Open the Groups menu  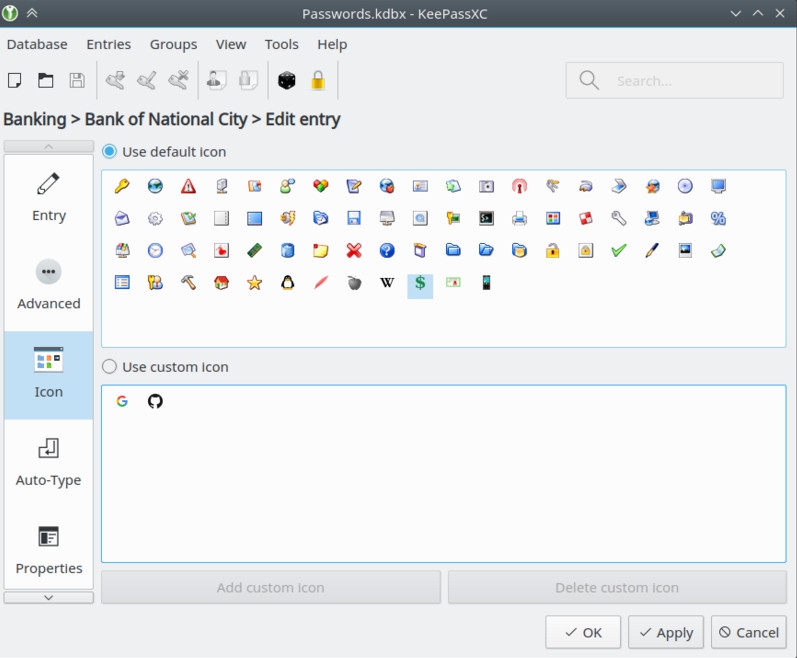pos(173,45)
